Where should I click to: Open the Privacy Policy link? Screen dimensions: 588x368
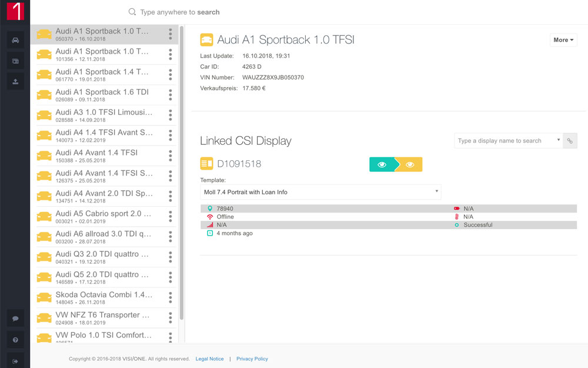[x=252, y=359]
